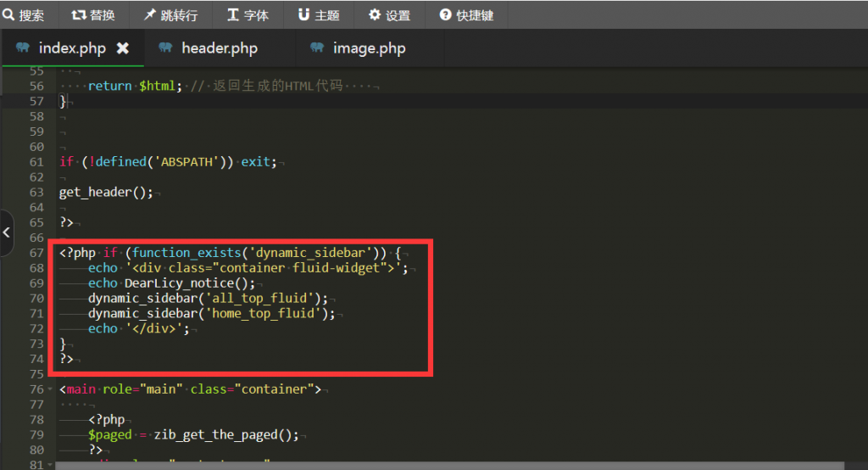Open the 主题 theme selector
This screenshot has height=470, width=868.
(319, 15)
